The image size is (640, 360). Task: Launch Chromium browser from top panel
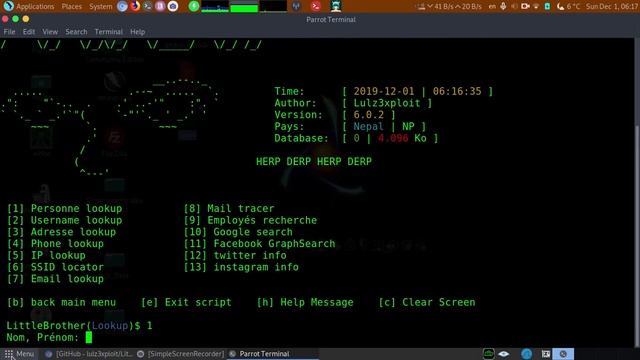tap(122, 6)
